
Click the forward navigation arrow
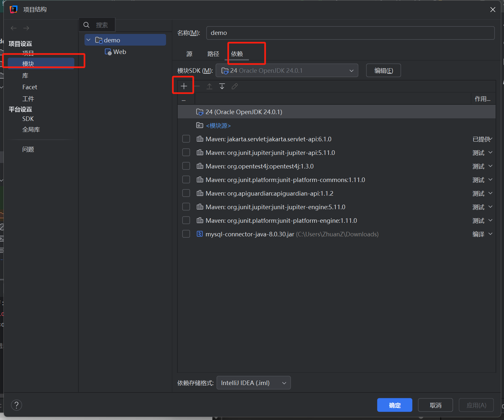coord(26,28)
